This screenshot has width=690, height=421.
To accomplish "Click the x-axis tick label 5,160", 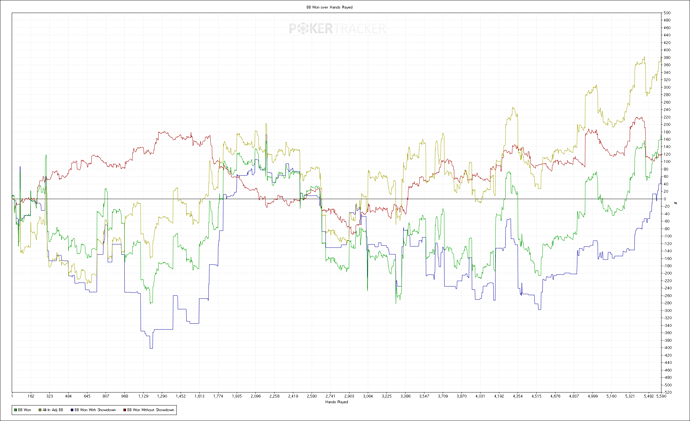I will coord(611,396).
